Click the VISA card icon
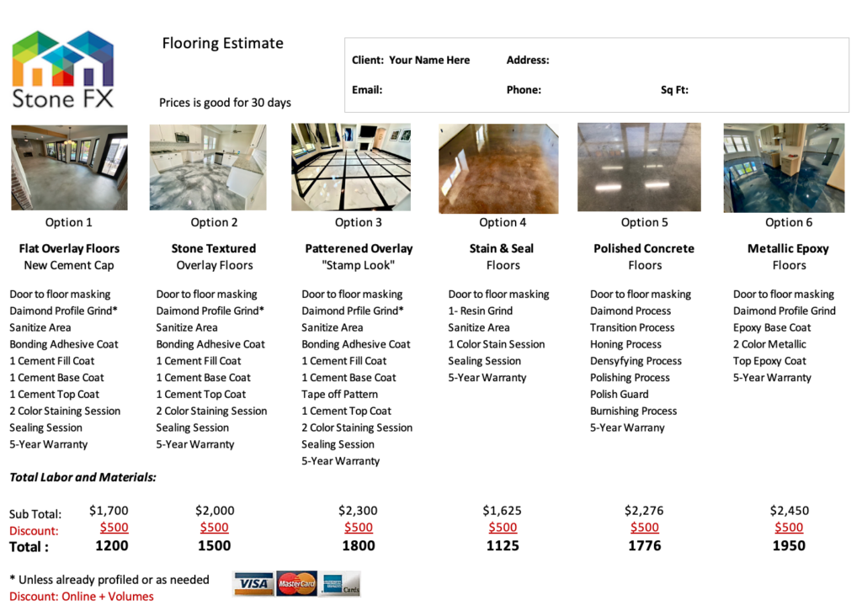 (x=253, y=583)
